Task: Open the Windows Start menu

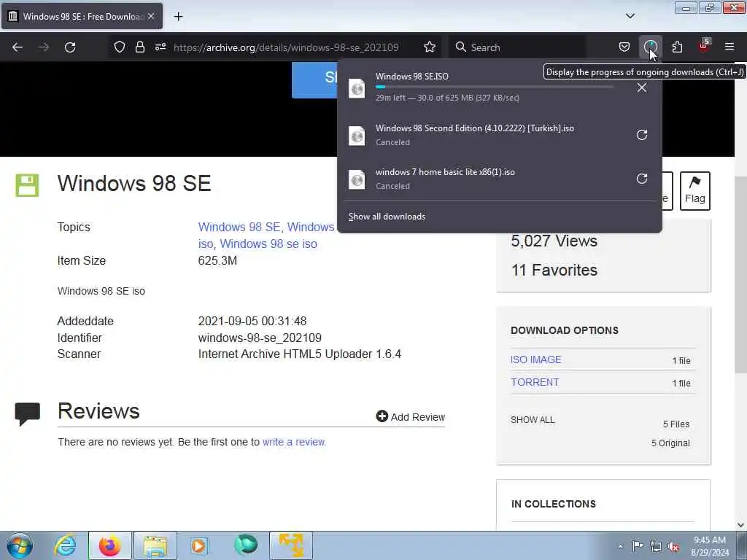Action: pyautogui.click(x=20, y=545)
